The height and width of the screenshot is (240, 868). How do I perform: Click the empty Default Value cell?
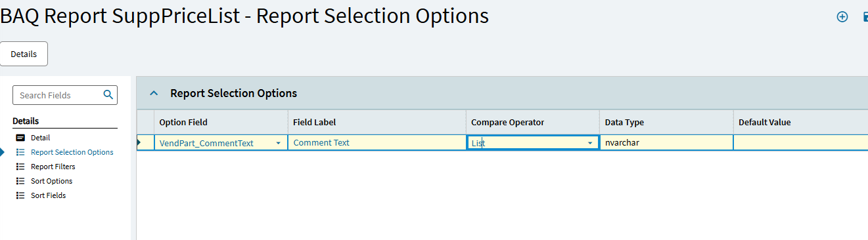tap(800, 142)
